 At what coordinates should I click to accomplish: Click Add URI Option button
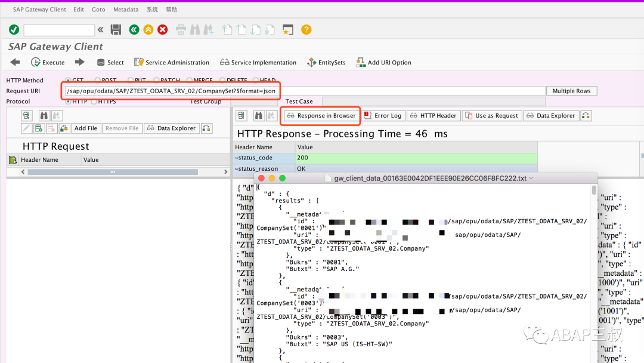point(383,62)
